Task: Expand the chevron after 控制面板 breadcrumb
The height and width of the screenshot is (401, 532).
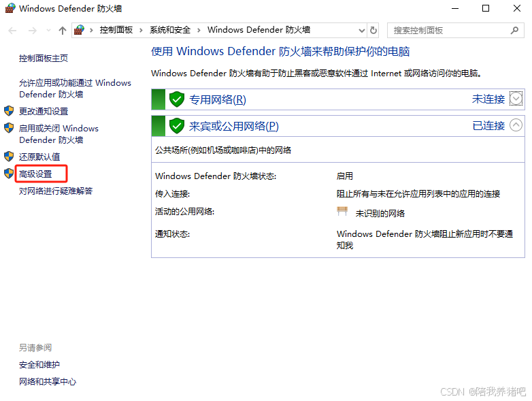Action: [x=141, y=30]
